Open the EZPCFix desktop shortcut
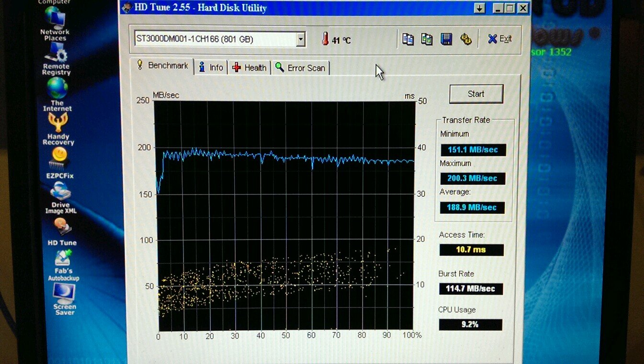Screen dimensions: 644x364 60,163
